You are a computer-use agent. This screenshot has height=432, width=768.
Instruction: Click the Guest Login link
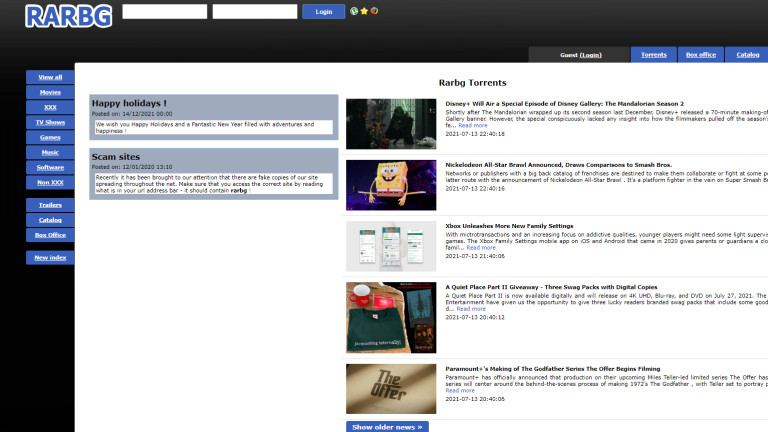tap(590, 55)
